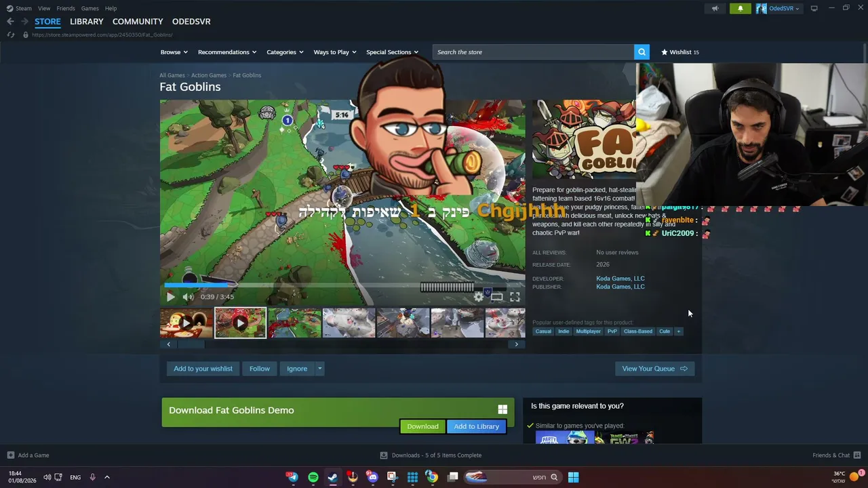The image size is (868, 488).
Task: Click the Add a Game plus icon
Action: pyautogui.click(x=10, y=455)
